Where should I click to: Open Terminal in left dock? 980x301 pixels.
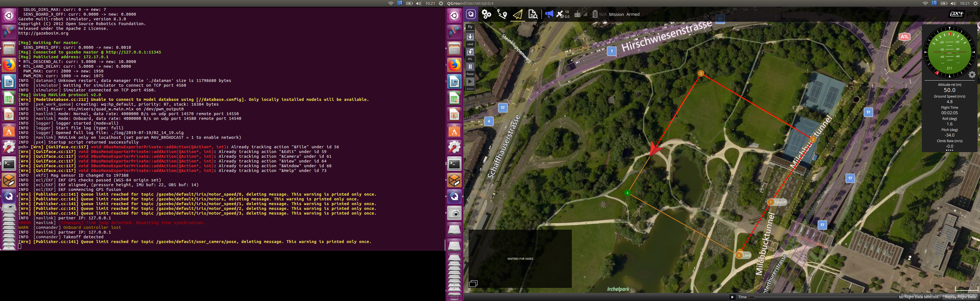coord(9,164)
